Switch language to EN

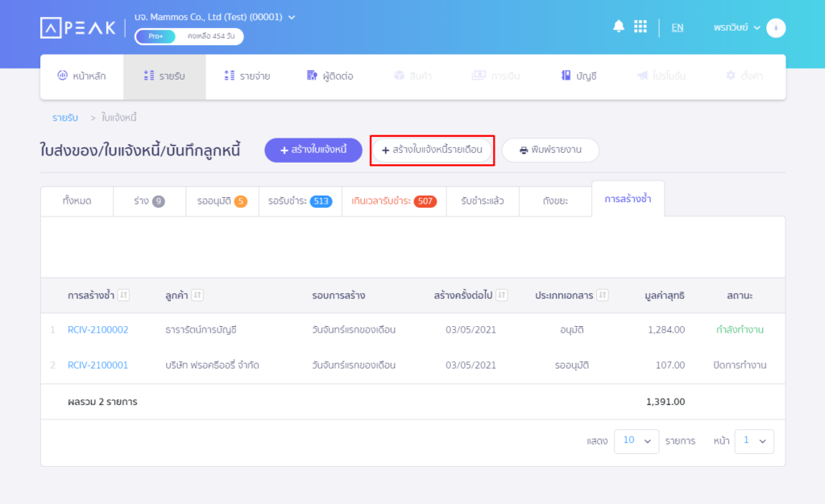coord(677,27)
